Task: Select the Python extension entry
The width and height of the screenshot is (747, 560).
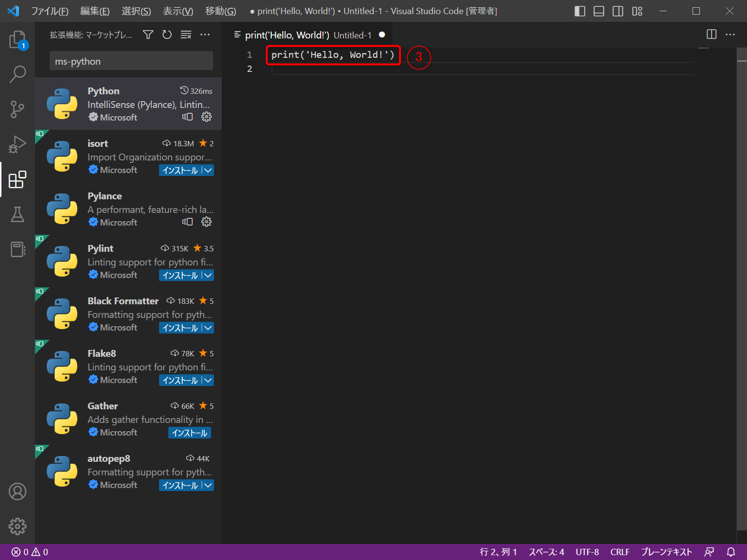Action: coord(128,104)
